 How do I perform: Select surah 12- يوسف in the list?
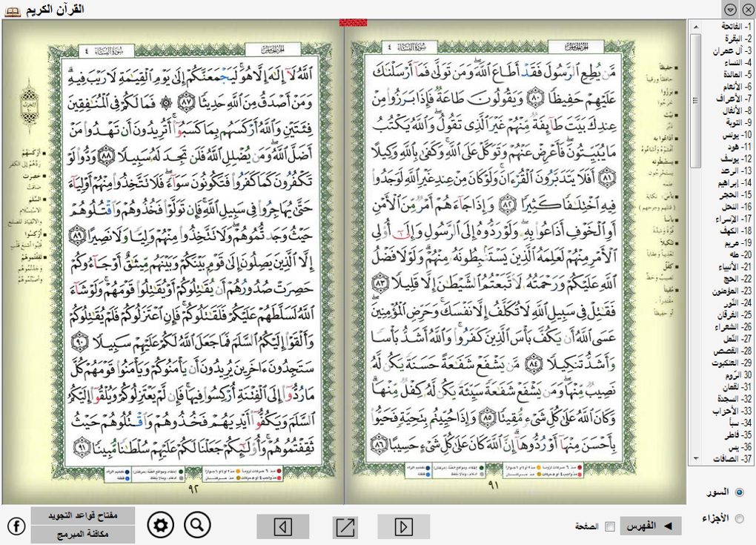736,159
